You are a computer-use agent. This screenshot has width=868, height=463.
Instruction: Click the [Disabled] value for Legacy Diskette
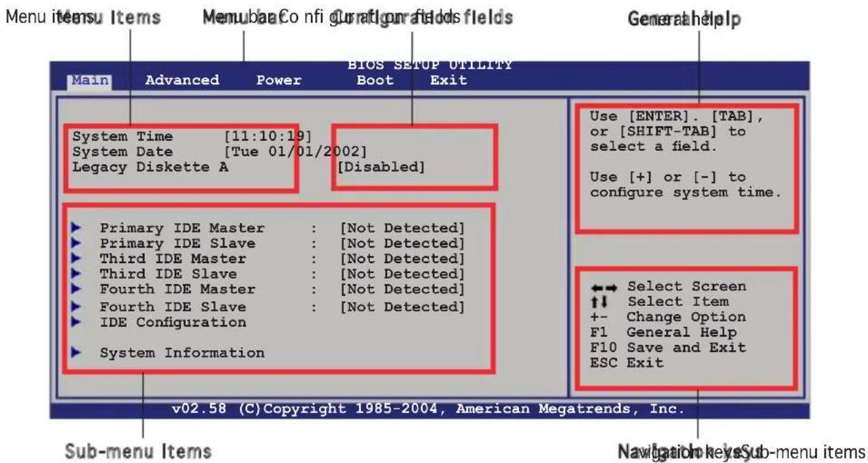(381, 167)
